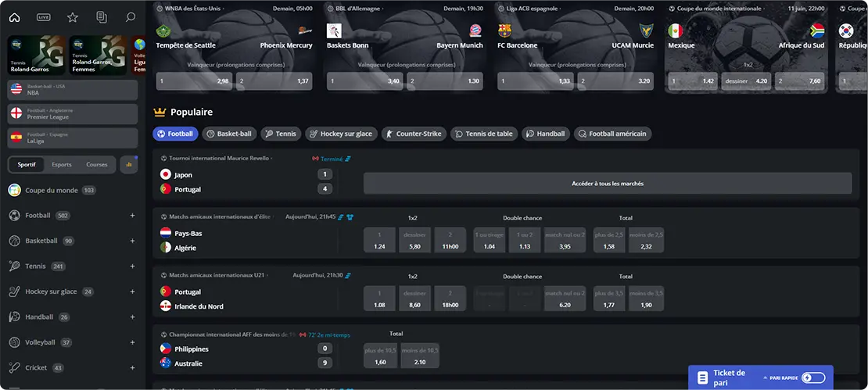
Task: Open Coupe du monde sidebar entry
Action: pyautogui.click(x=52, y=190)
